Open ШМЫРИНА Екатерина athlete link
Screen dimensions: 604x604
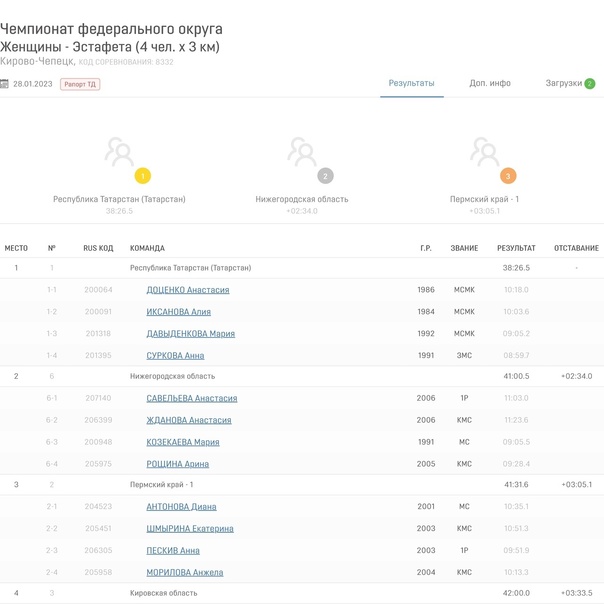(x=190, y=529)
